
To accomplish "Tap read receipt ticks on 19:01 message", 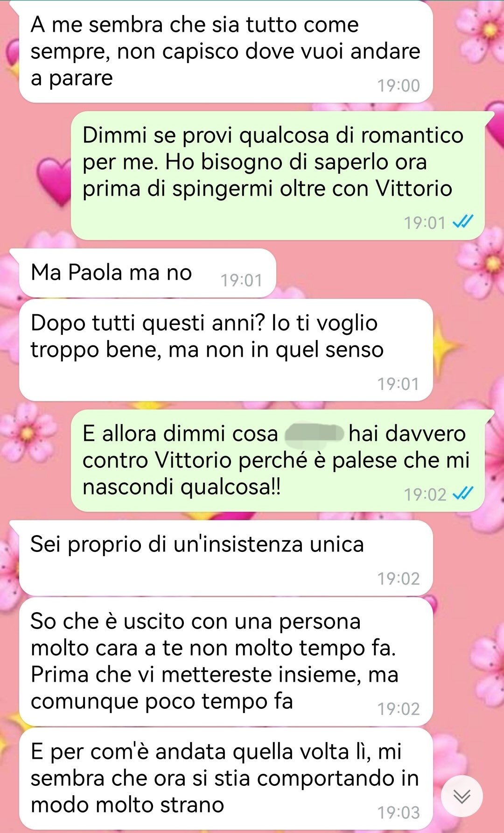I will click(463, 221).
